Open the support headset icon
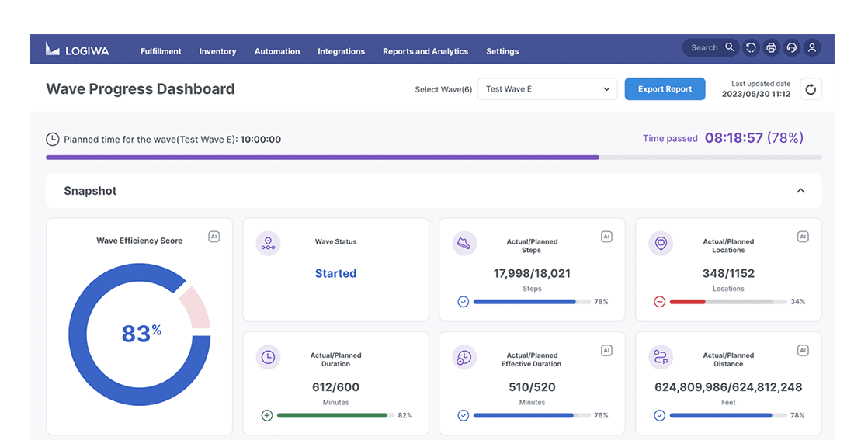Screen dimensions: 868x440 click(x=791, y=48)
